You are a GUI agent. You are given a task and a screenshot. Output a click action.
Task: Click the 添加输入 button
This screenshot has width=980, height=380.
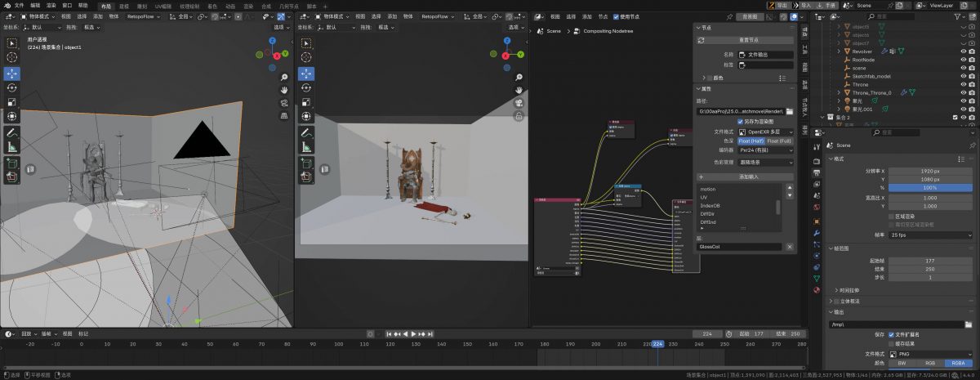[x=749, y=177]
